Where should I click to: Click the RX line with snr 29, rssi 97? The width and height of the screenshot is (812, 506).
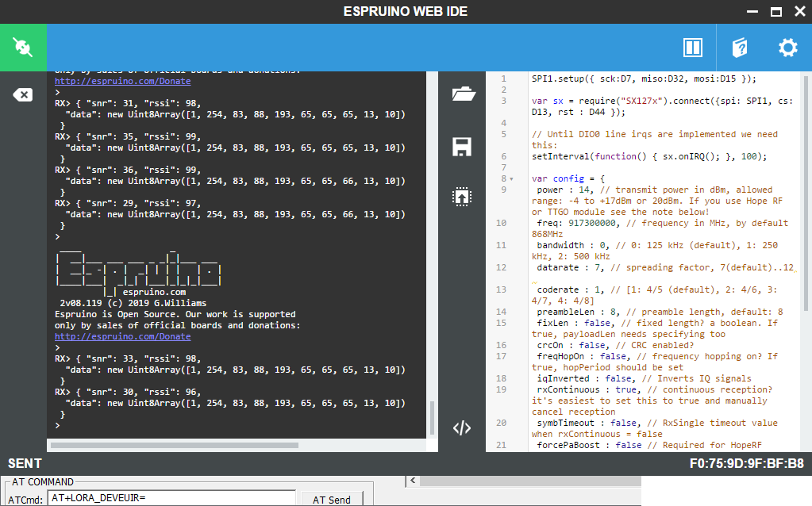(127, 203)
